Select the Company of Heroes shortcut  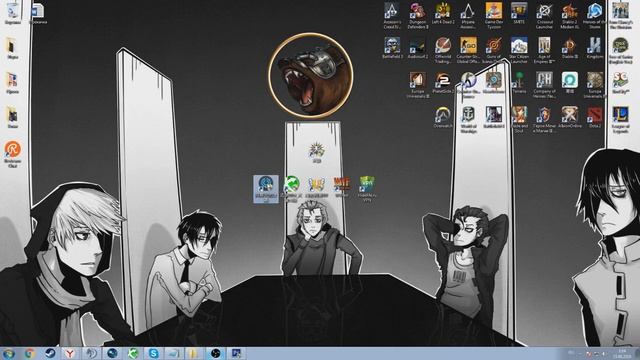coord(544,85)
